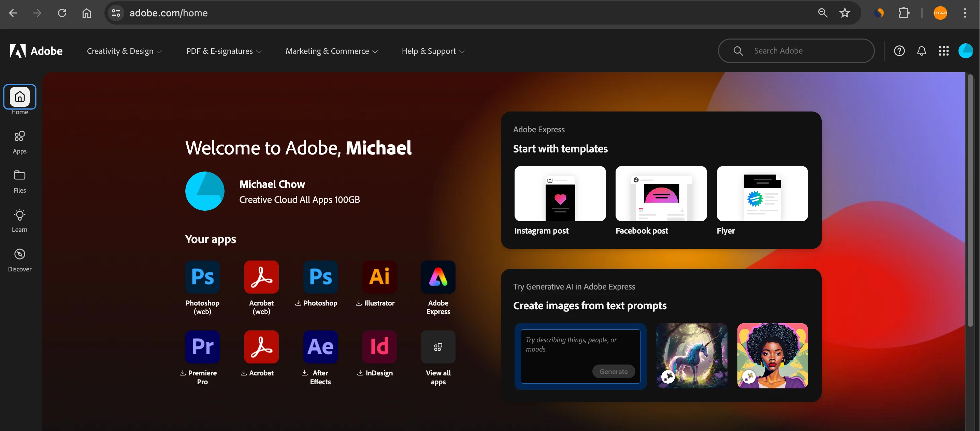The height and width of the screenshot is (431, 980).
Task: Click the help question mark icon
Action: 899,51
